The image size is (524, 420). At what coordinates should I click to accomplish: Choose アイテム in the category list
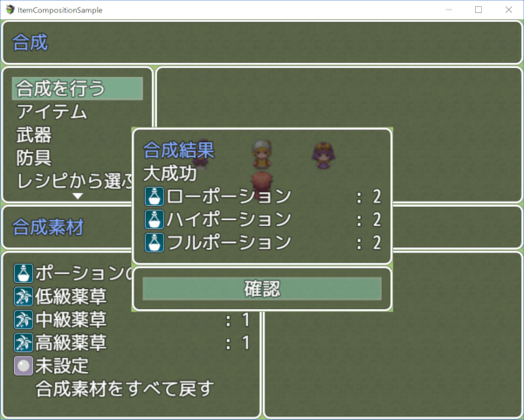pyautogui.click(x=52, y=112)
